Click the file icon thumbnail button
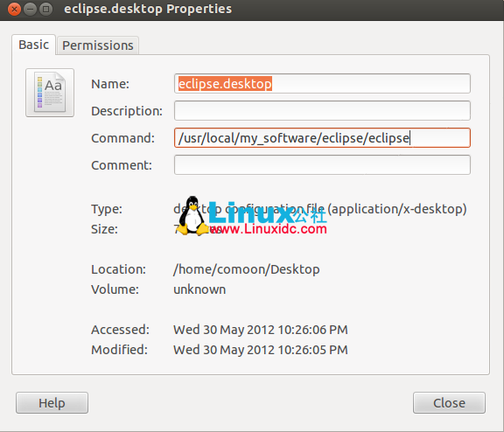The width and height of the screenshot is (504, 432). (x=50, y=93)
